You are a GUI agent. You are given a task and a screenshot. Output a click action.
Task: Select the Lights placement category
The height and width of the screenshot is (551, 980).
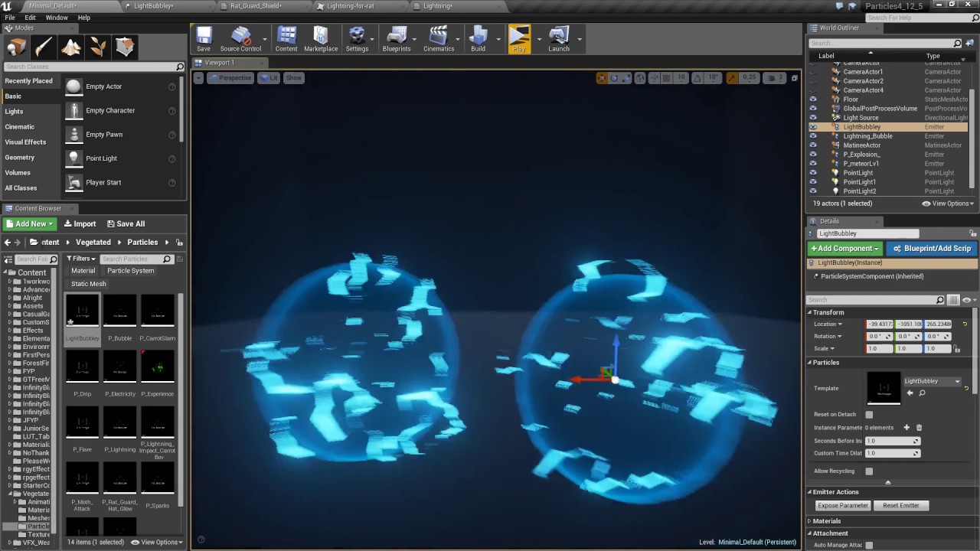[x=14, y=112]
